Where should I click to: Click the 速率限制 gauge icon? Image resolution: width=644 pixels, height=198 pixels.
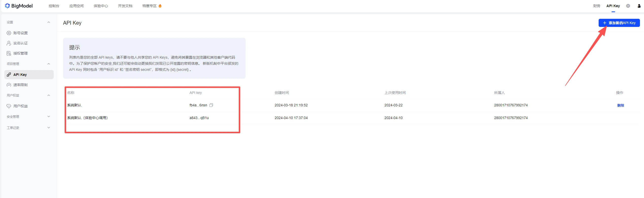click(x=9, y=85)
